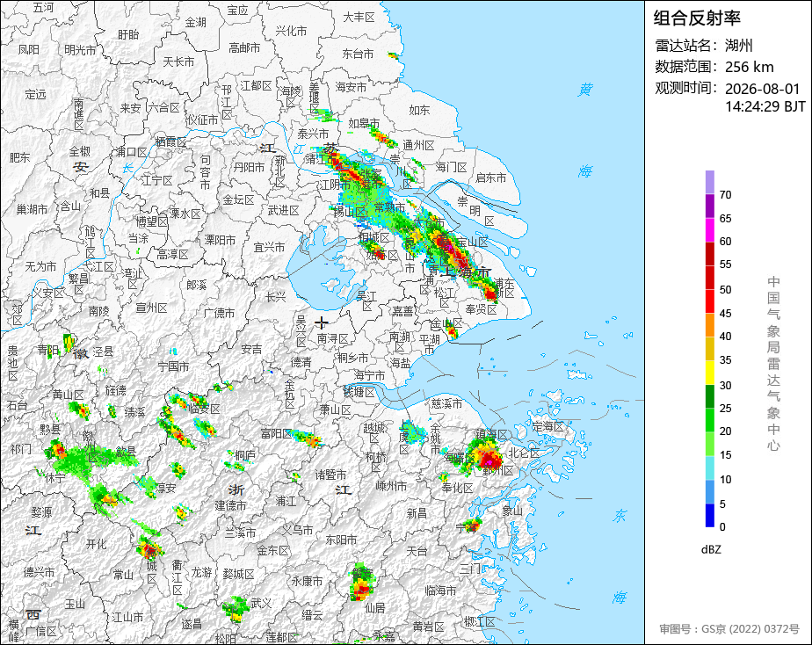Screen dimensions: 812x645
Task: Click the observation time 2026-08-01 text
Action: coord(762,89)
